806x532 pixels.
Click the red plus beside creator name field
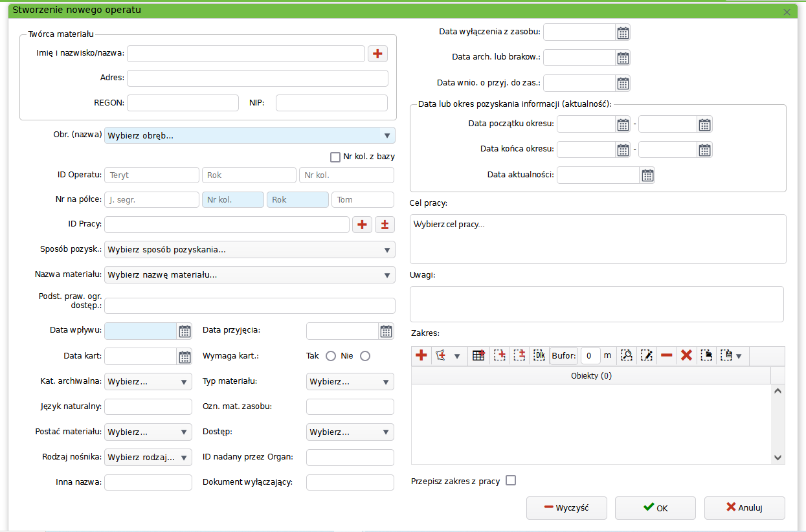(x=377, y=54)
